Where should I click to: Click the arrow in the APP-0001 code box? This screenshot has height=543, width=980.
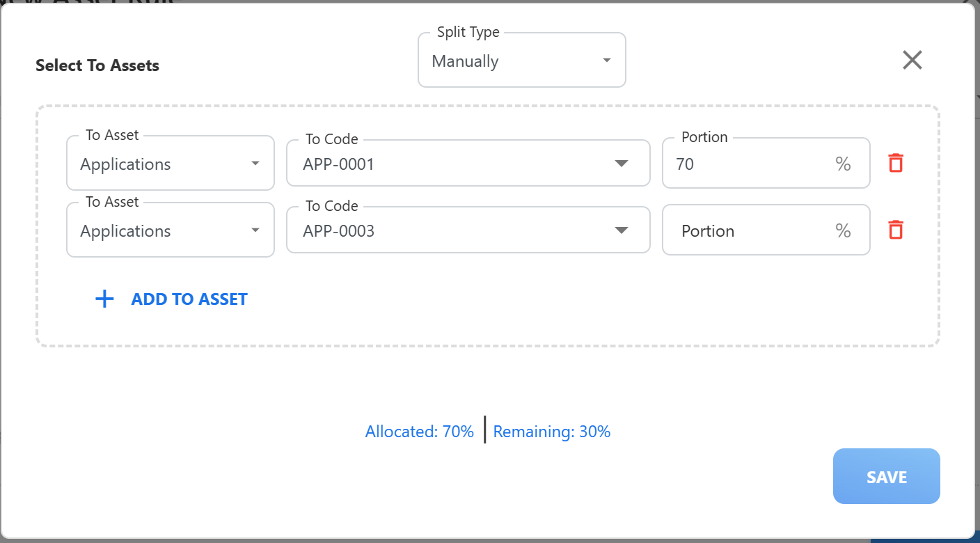point(622,164)
